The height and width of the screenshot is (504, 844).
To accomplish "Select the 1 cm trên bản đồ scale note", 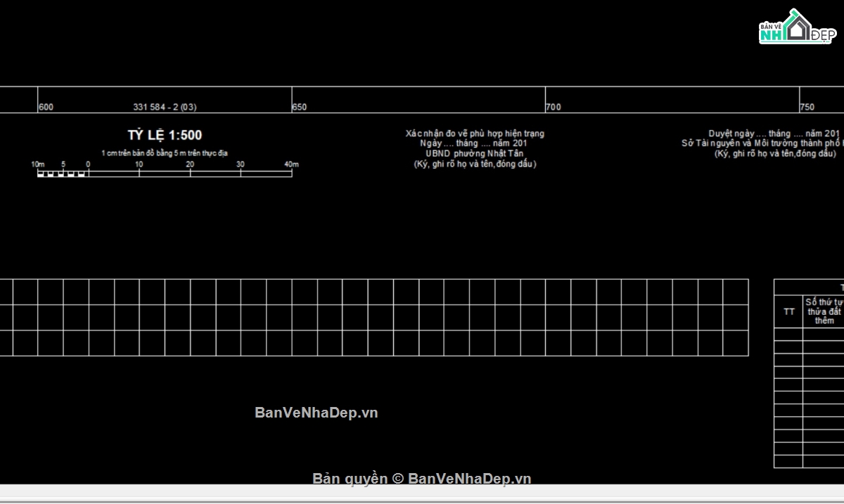I will (x=165, y=153).
